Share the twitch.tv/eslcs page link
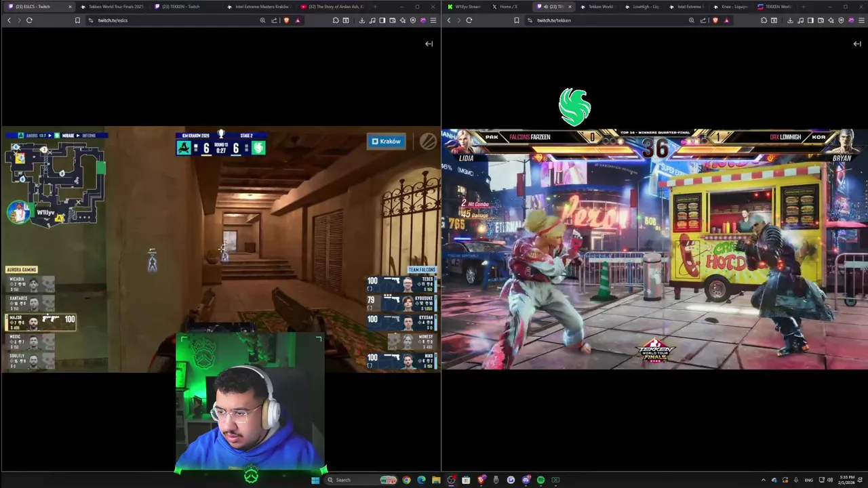 point(274,20)
